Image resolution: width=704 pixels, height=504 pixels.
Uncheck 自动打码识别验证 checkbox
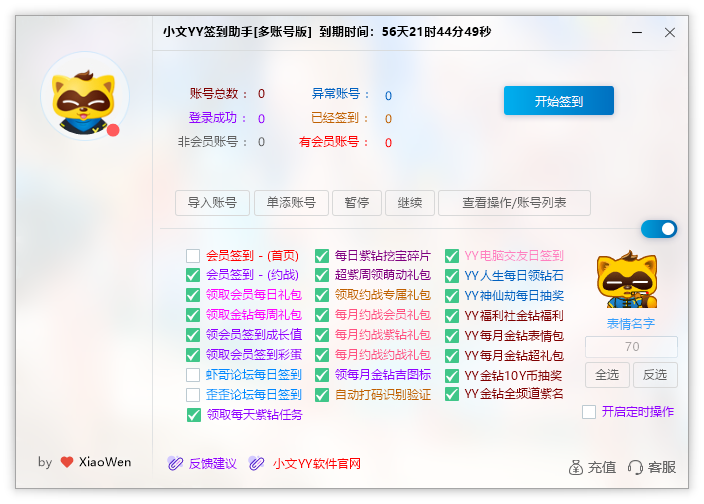pyautogui.click(x=322, y=395)
